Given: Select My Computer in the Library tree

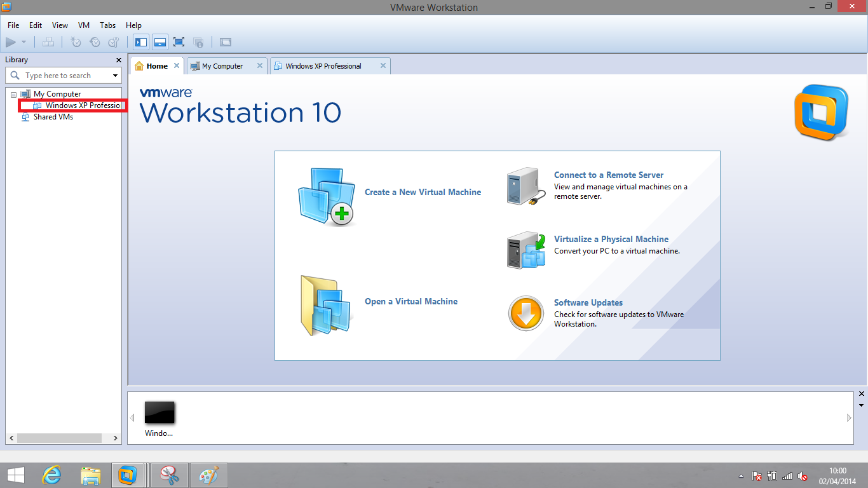Looking at the screenshot, I should (57, 94).
